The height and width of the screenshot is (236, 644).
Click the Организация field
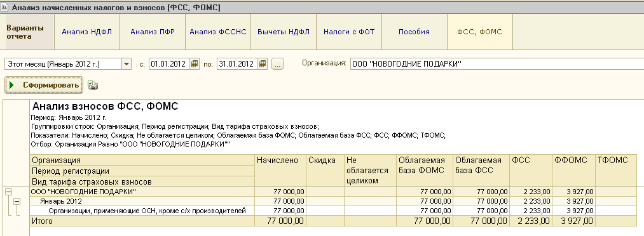pyautogui.click(x=497, y=64)
